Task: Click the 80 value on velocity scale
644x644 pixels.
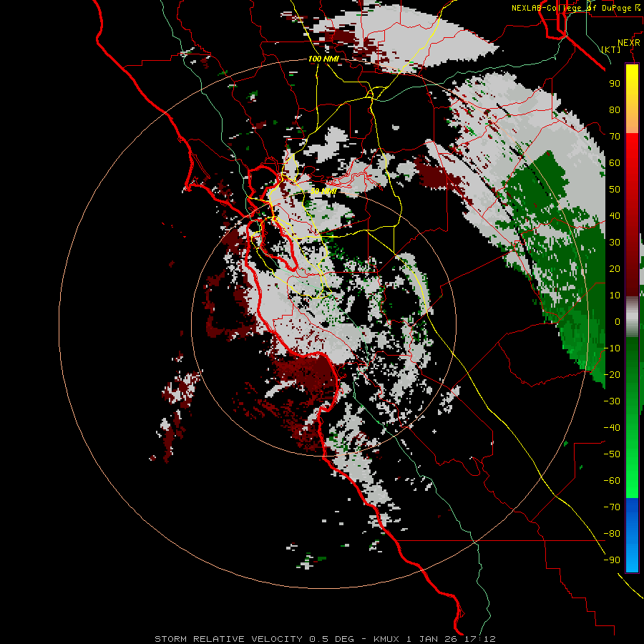Action: [615, 110]
